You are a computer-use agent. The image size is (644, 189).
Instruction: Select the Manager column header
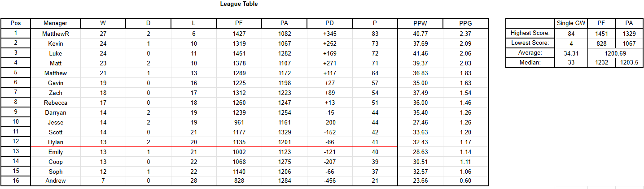coord(56,23)
